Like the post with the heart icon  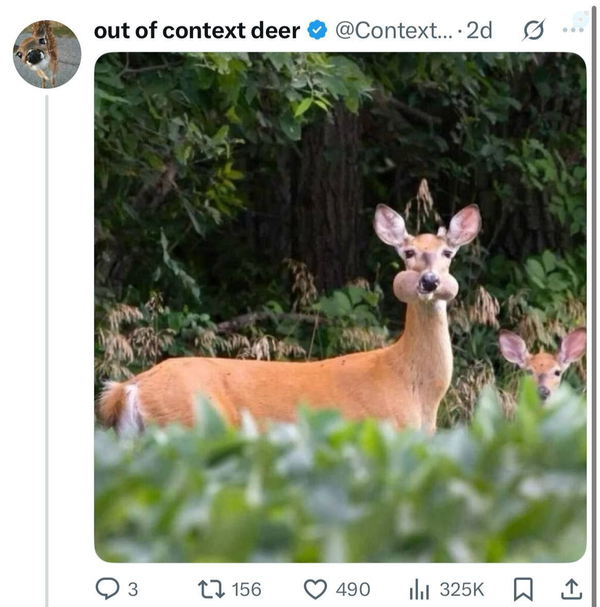(315, 589)
